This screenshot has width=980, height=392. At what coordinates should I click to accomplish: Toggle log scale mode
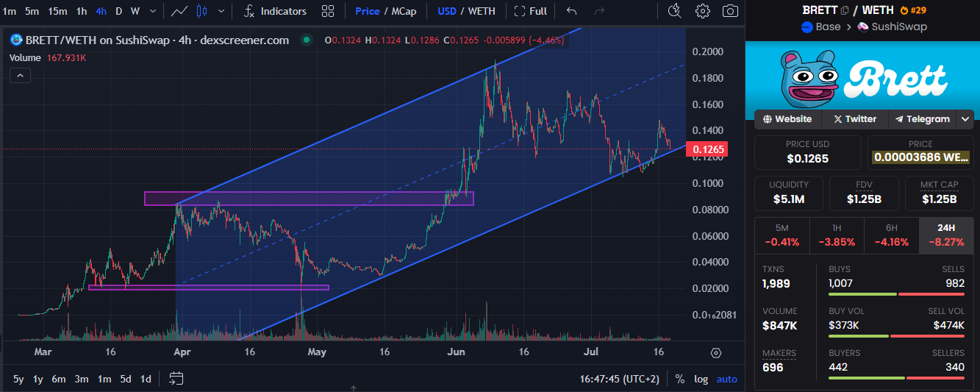click(x=701, y=379)
